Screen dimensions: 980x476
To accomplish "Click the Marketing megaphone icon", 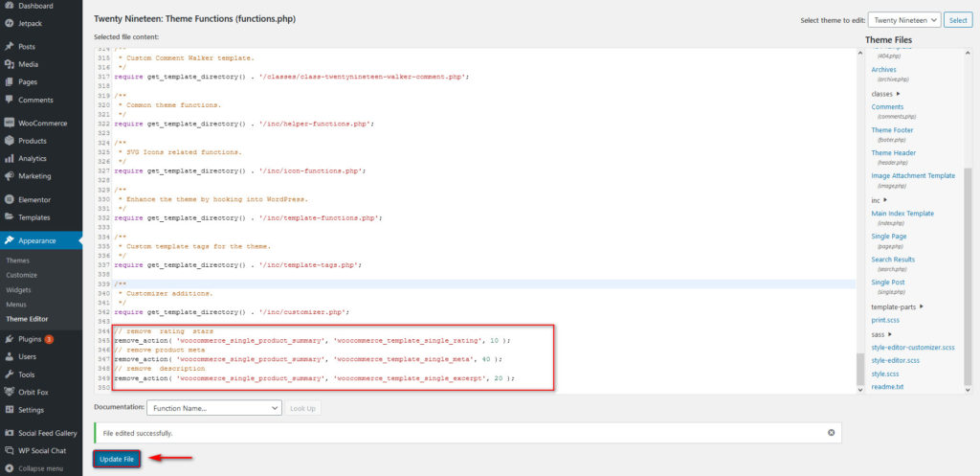I will 9,176.
